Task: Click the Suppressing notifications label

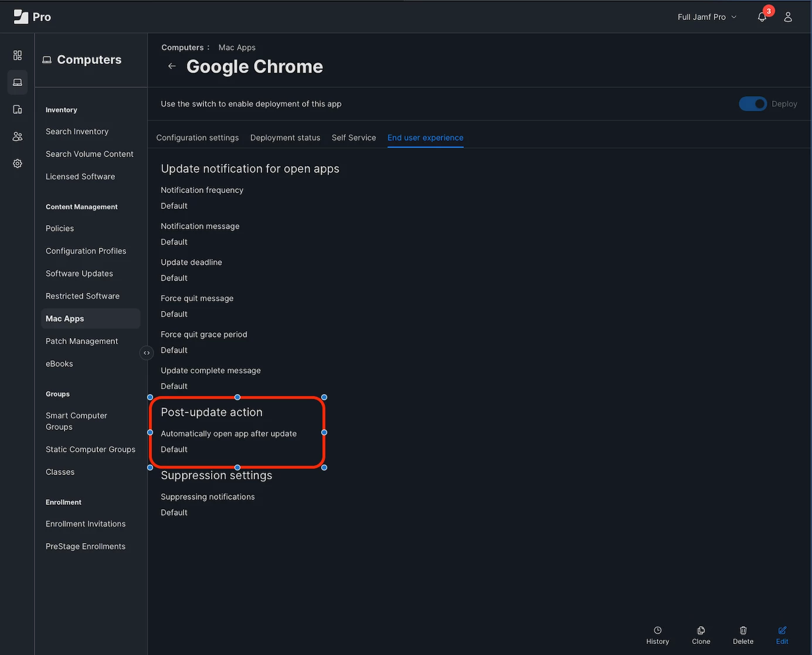Action: point(208,497)
